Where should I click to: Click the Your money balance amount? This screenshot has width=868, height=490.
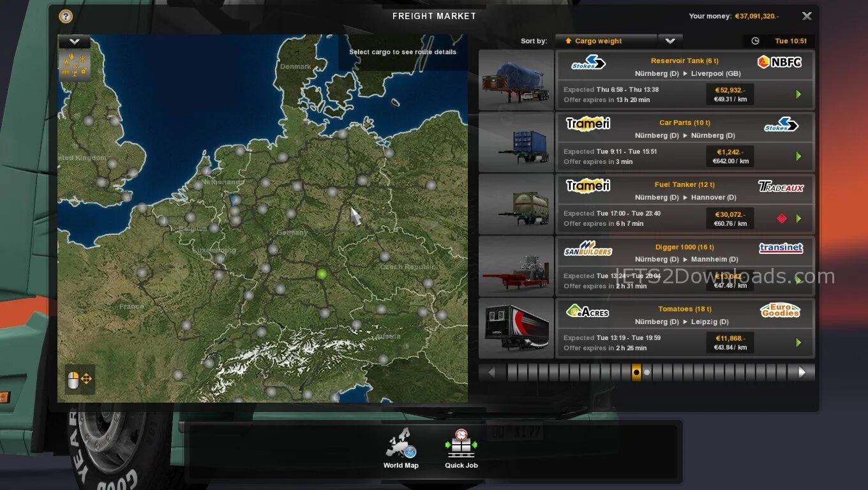[756, 16]
